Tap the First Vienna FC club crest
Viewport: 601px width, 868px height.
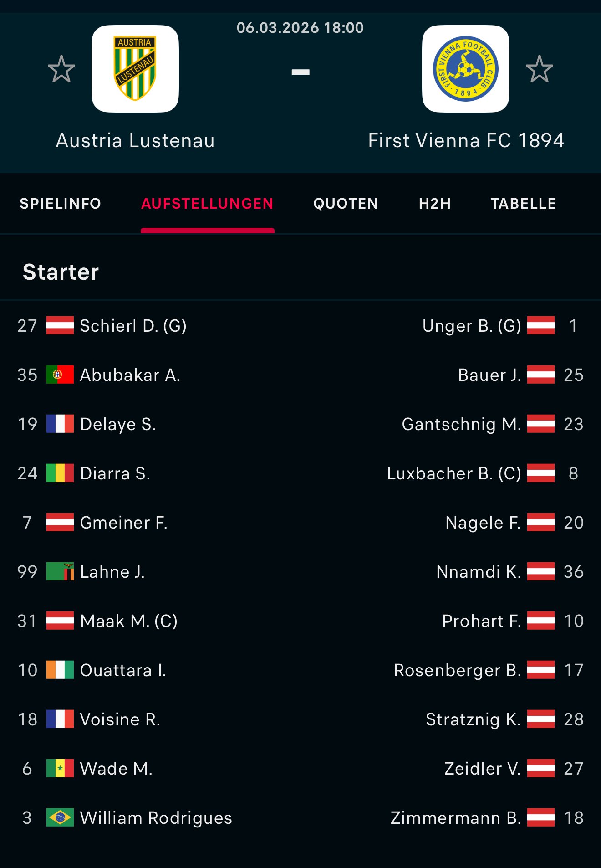click(x=465, y=69)
